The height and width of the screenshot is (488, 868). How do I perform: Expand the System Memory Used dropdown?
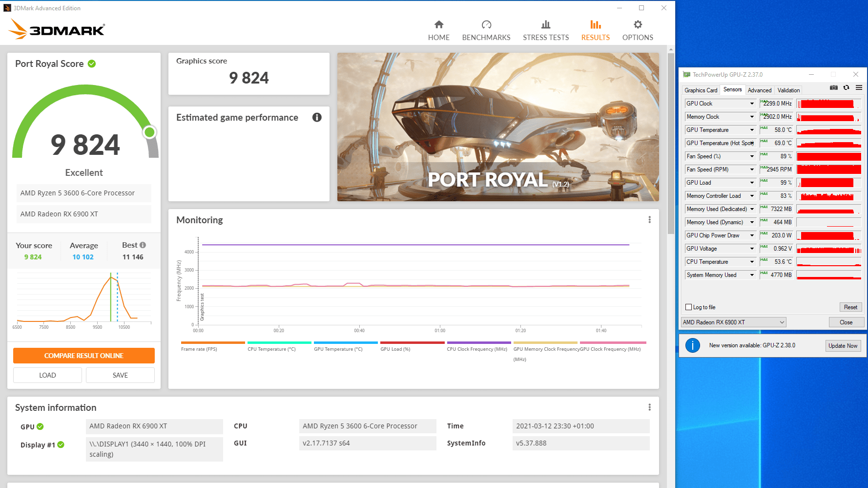(x=752, y=275)
